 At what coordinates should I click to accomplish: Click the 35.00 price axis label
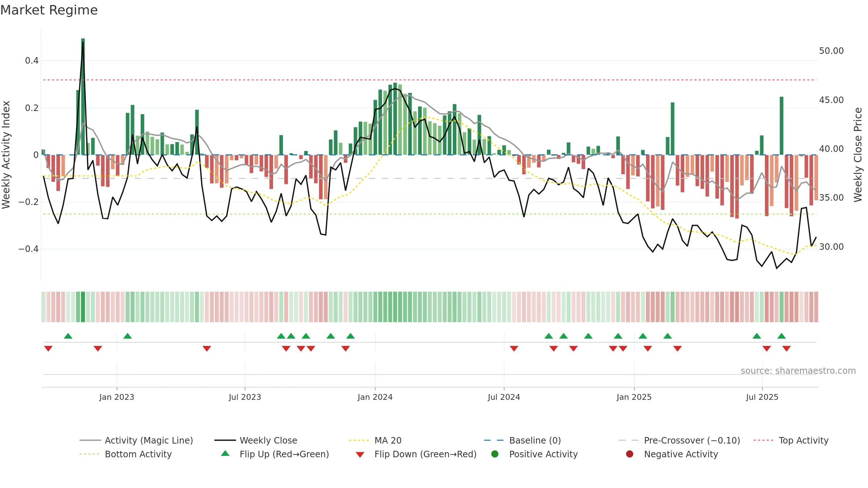click(831, 198)
